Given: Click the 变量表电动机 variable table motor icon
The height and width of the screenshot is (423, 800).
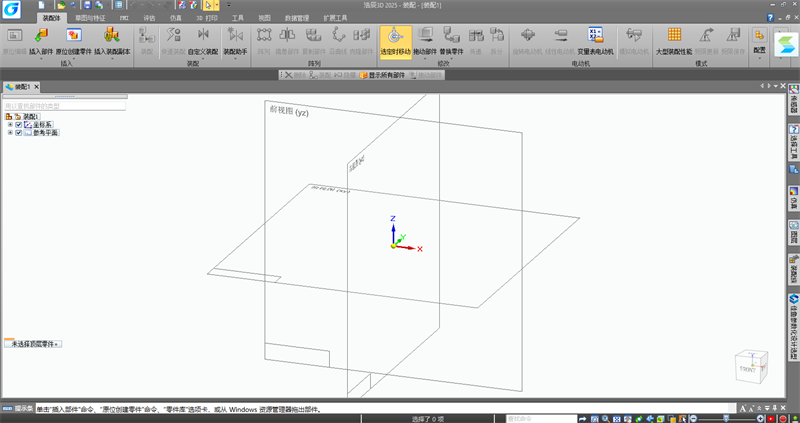Looking at the screenshot, I should pos(595,35).
